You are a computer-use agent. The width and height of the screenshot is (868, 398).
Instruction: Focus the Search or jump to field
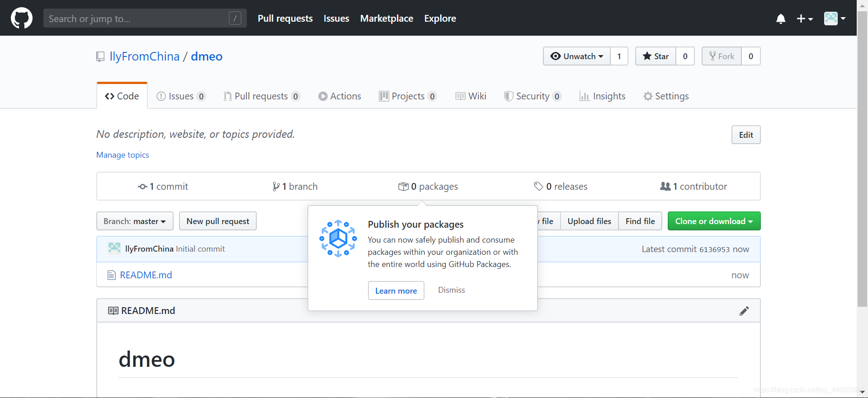pos(145,18)
